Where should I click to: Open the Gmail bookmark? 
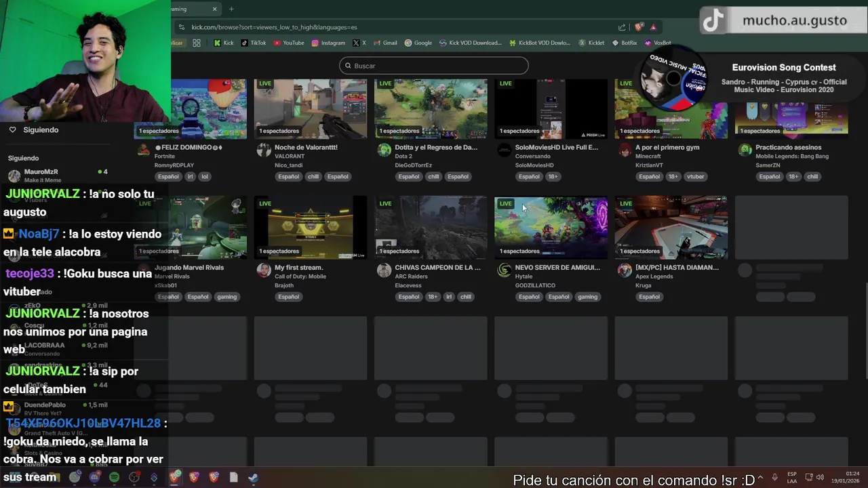pos(385,43)
